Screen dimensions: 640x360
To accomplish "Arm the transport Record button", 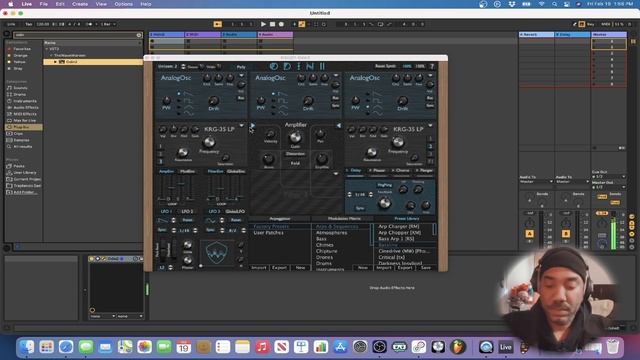I will [281, 24].
